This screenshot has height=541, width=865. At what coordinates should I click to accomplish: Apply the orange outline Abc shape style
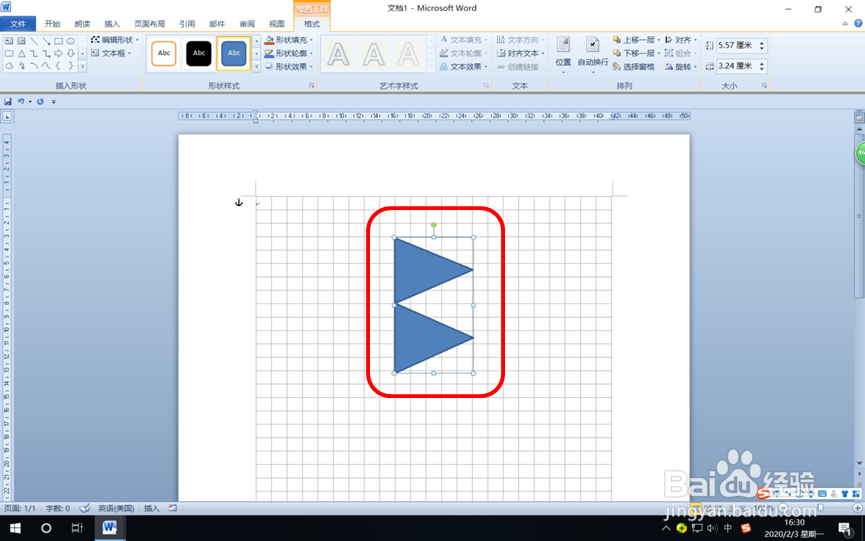(x=164, y=53)
